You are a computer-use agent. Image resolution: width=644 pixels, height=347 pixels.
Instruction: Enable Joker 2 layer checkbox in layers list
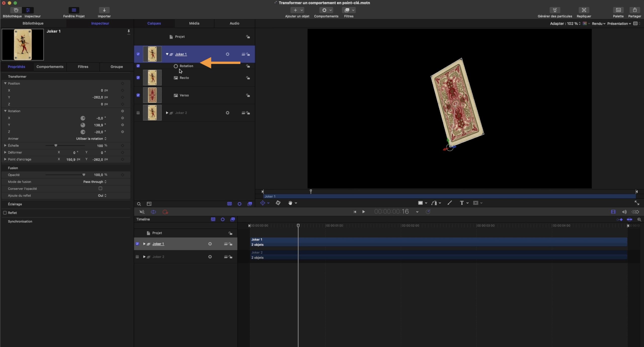click(x=138, y=113)
